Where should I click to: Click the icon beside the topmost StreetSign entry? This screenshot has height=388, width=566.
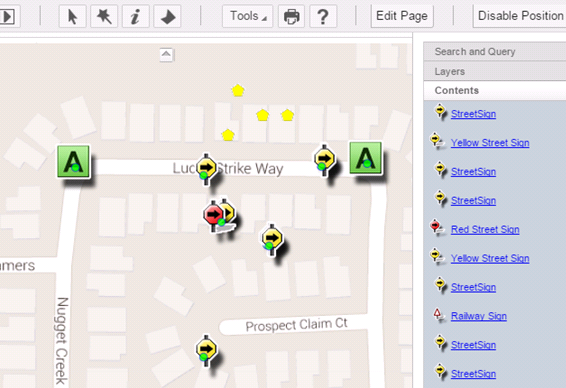(440, 111)
